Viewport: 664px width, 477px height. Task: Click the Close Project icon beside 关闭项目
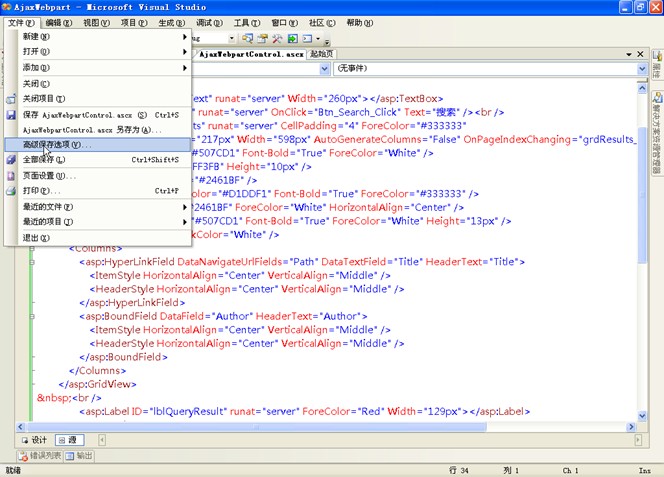(11, 99)
